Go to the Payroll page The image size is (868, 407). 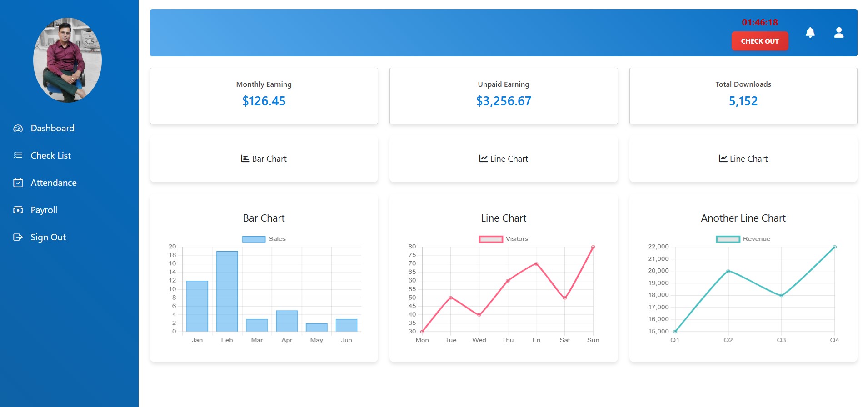[x=44, y=210]
